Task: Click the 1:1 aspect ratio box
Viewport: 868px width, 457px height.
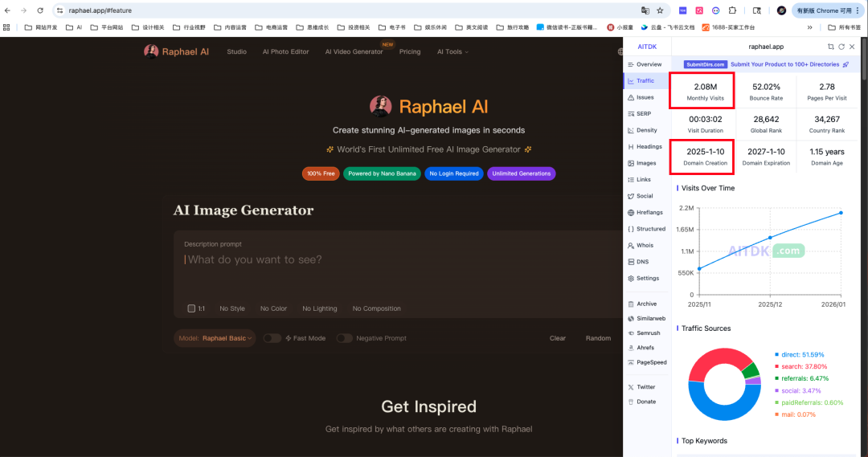Action: tap(196, 308)
